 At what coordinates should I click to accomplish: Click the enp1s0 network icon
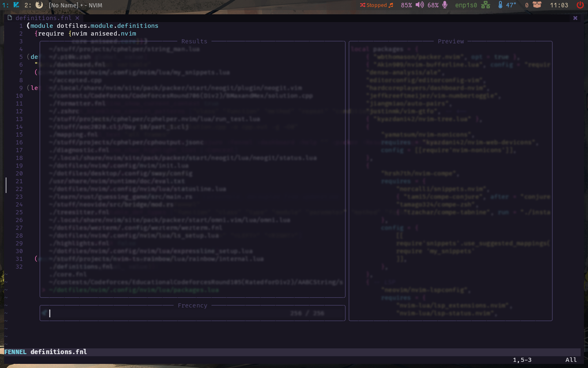pyautogui.click(x=486, y=5)
